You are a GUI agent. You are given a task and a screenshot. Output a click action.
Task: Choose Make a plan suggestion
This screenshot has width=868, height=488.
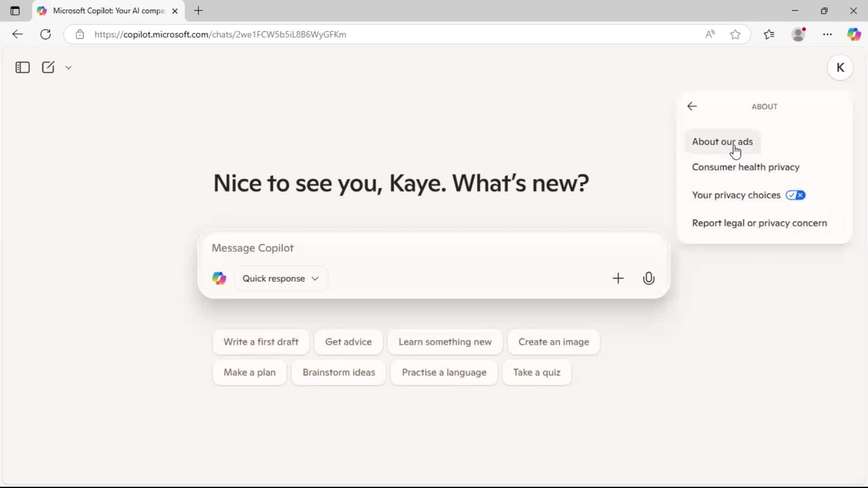250,373
